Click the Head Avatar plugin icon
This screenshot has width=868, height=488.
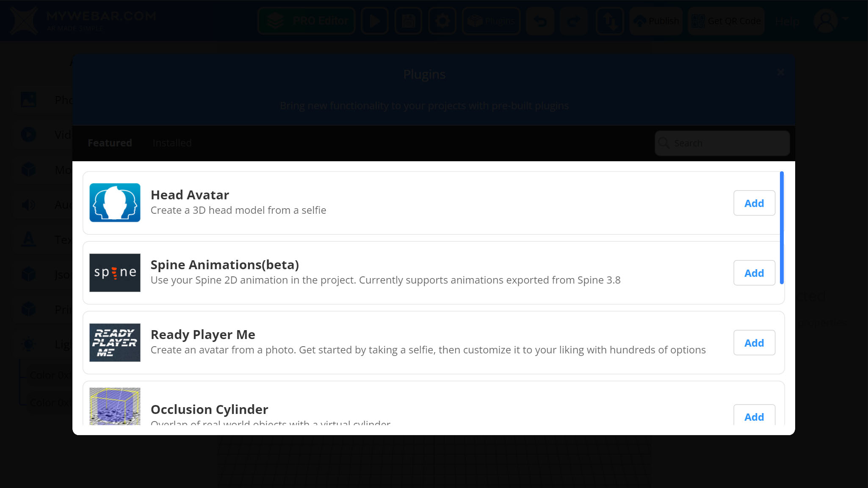point(115,203)
